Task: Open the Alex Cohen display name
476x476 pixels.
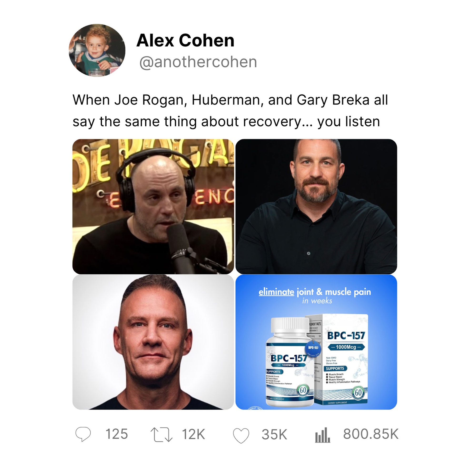Action: tap(185, 40)
